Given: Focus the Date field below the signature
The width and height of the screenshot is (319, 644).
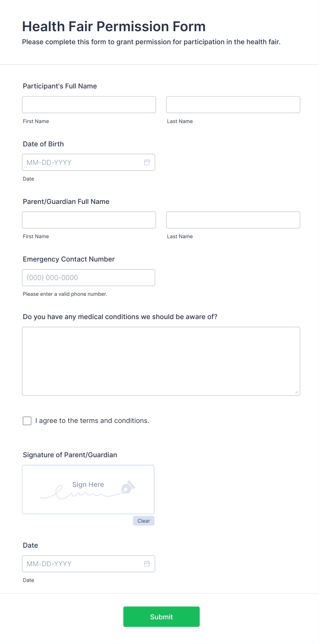Looking at the screenshot, I should point(82,563).
